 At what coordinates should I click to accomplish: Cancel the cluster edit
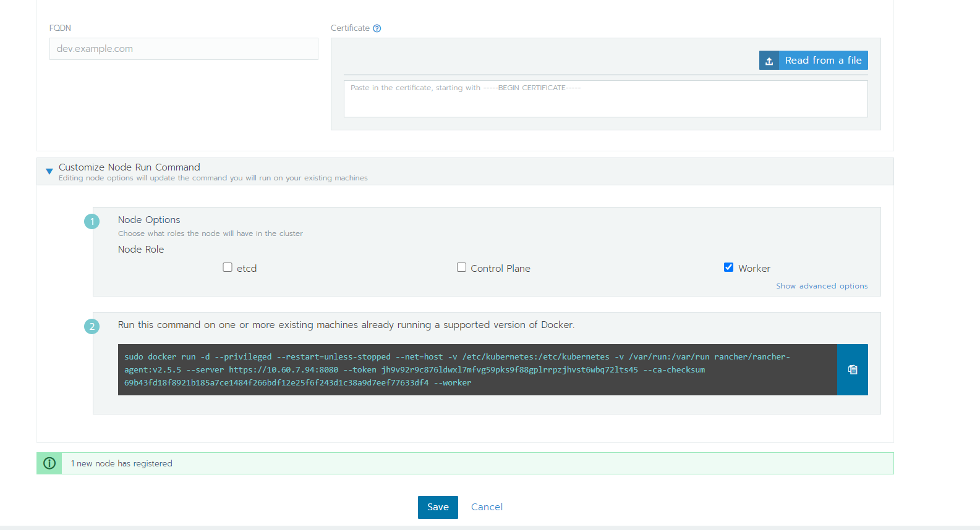(x=487, y=507)
